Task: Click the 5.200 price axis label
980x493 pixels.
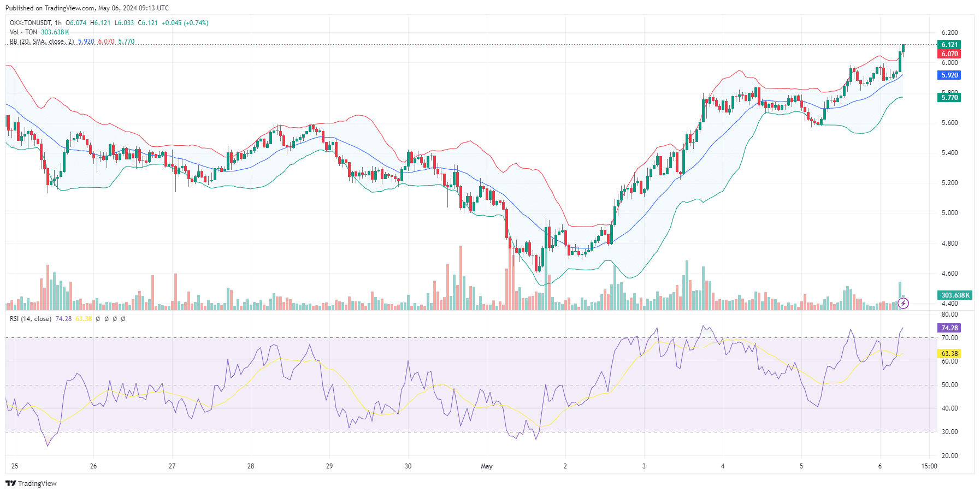Action: 949,183
